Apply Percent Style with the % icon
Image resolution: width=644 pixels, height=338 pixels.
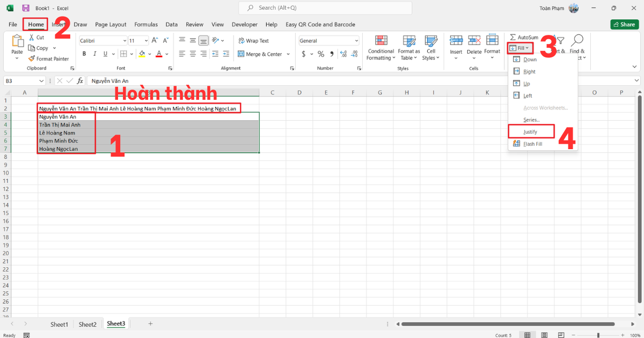(321, 54)
